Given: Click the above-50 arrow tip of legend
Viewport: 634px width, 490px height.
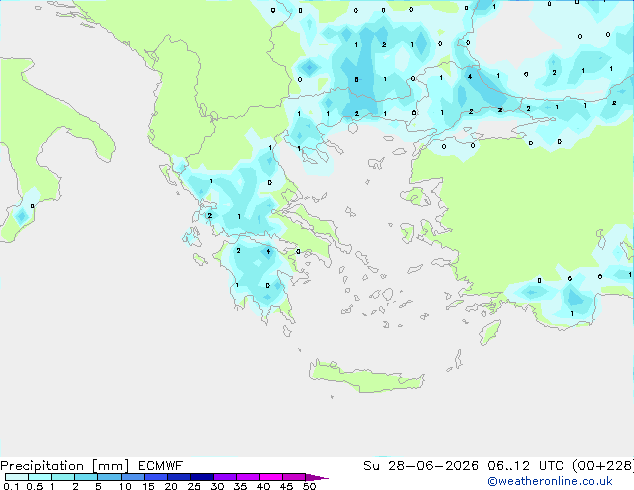Looking at the screenshot, I should 317,477.
